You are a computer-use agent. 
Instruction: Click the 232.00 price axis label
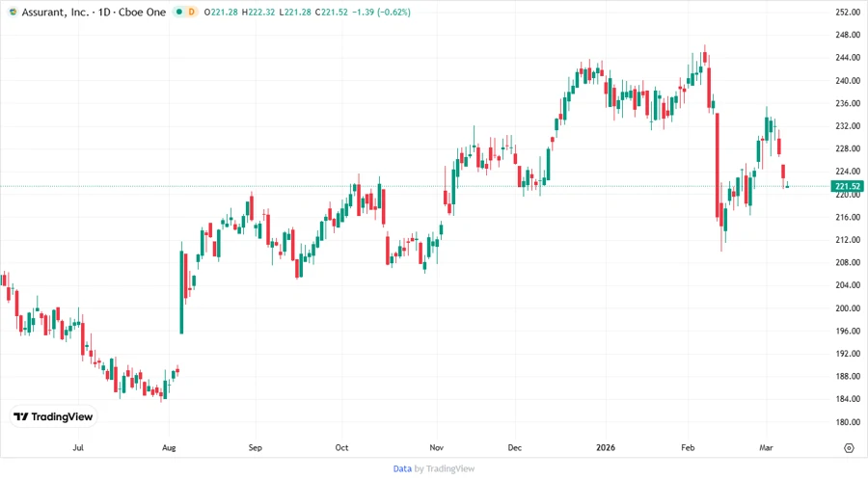(x=848, y=126)
